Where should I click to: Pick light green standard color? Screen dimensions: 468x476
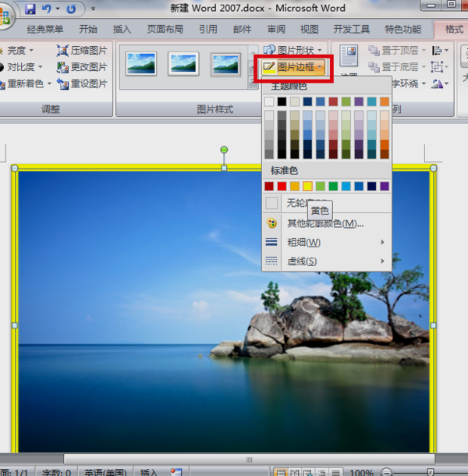click(x=321, y=186)
